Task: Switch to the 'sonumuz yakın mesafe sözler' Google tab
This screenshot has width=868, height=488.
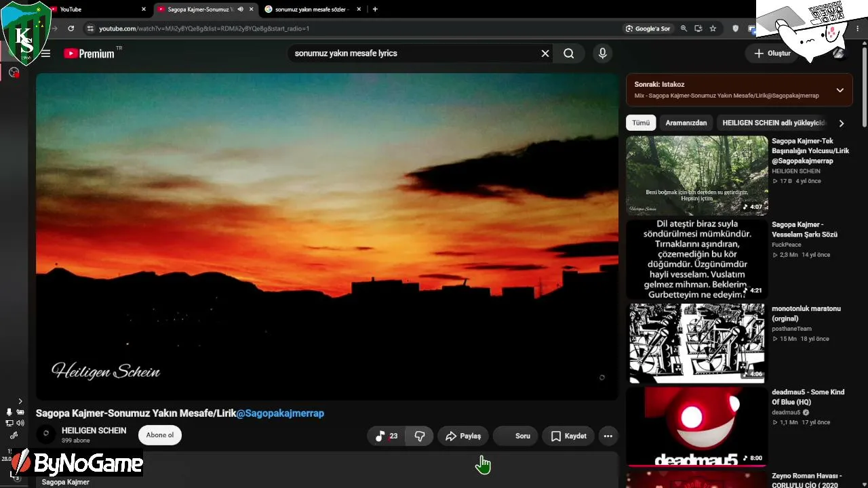Action: (x=313, y=9)
